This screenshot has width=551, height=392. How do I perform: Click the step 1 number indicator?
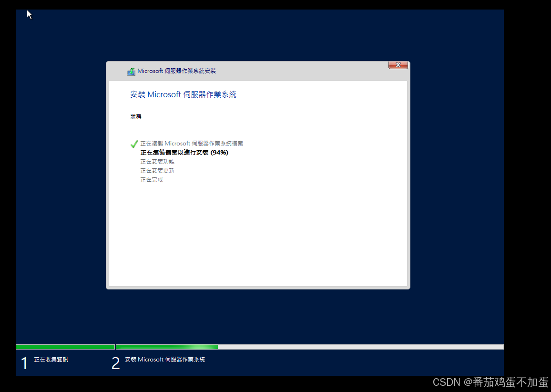24,363
